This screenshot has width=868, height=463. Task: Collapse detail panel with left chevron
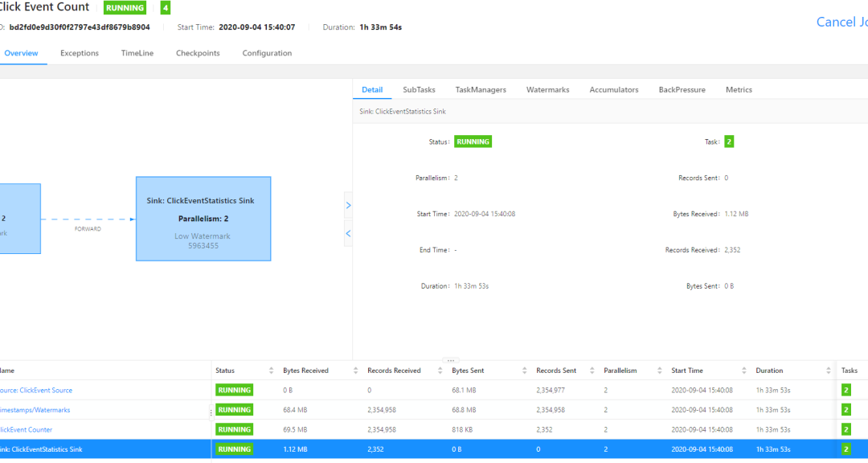coord(348,233)
